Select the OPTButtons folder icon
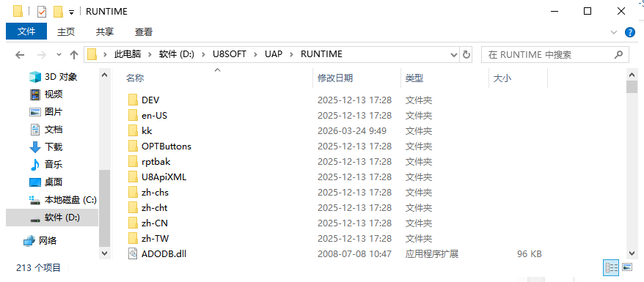644x282 pixels. click(x=133, y=146)
